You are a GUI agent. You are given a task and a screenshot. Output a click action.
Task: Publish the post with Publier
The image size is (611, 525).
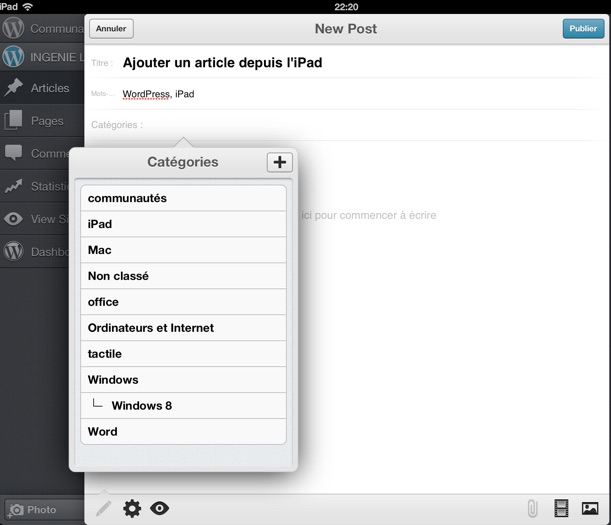coord(583,28)
